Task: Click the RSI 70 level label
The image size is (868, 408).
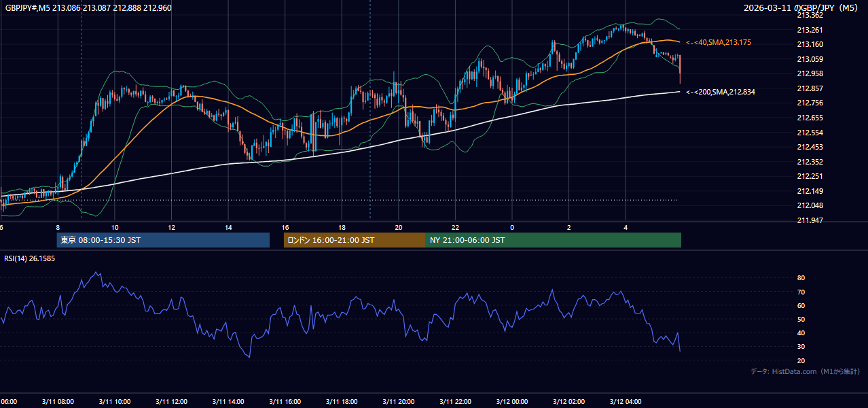Action: 801,292
